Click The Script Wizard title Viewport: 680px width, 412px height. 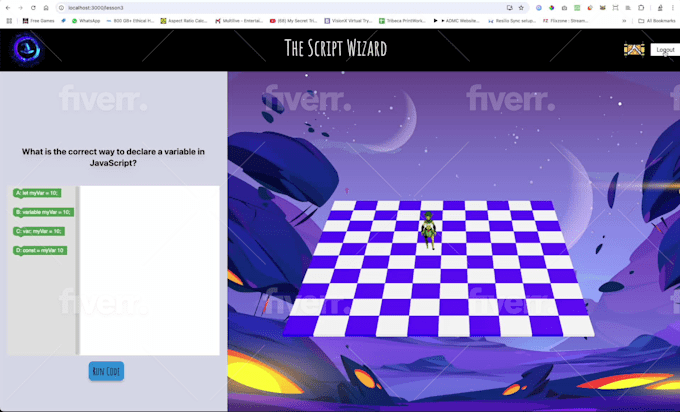(x=335, y=48)
